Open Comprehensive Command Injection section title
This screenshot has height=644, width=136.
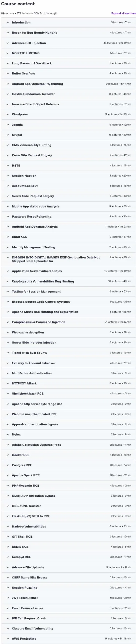coord(39,322)
